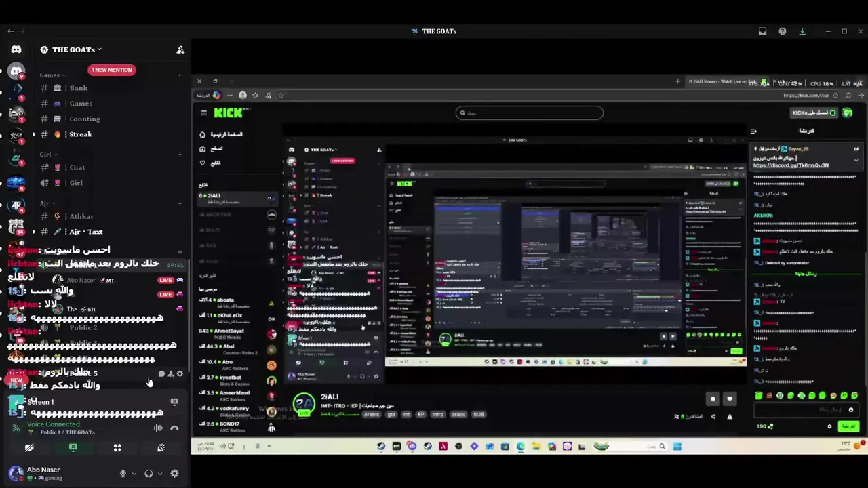
Task: Open Discord direct messages home icon
Action: (x=16, y=49)
